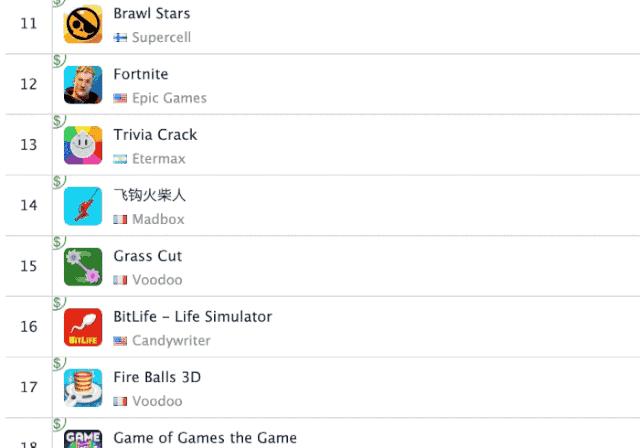Click the Grass Cut title link
The height and width of the screenshot is (448, 640).
(x=148, y=256)
